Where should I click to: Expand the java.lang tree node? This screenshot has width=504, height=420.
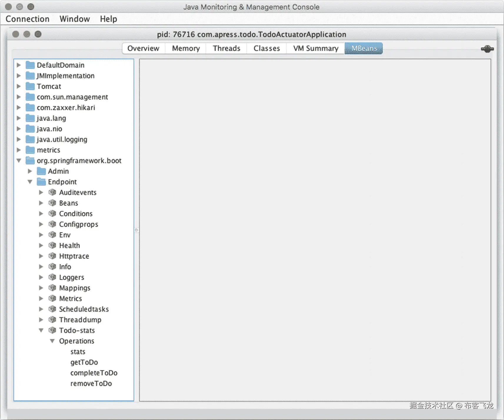(x=19, y=118)
